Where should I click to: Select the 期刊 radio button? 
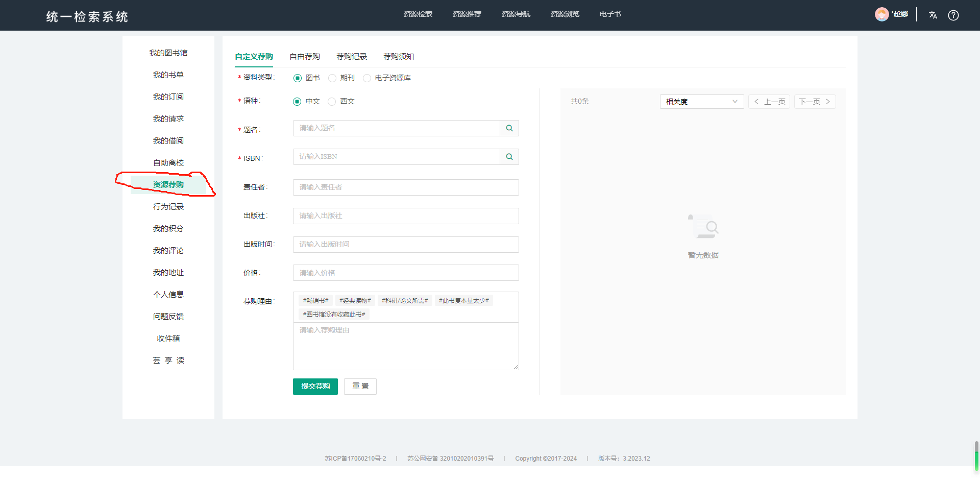pyautogui.click(x=332, y=78)
